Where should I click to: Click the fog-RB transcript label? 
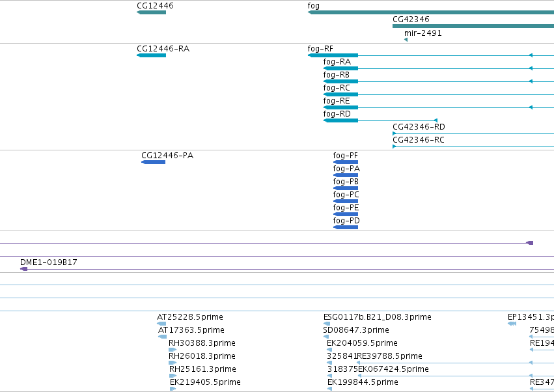point(337,75)
